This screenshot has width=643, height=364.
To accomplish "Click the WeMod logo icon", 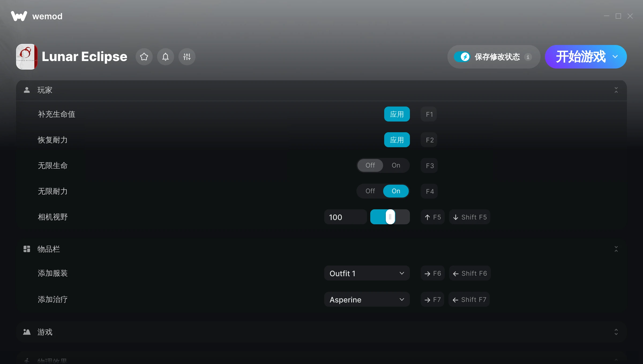I will (x=19, y=16).
